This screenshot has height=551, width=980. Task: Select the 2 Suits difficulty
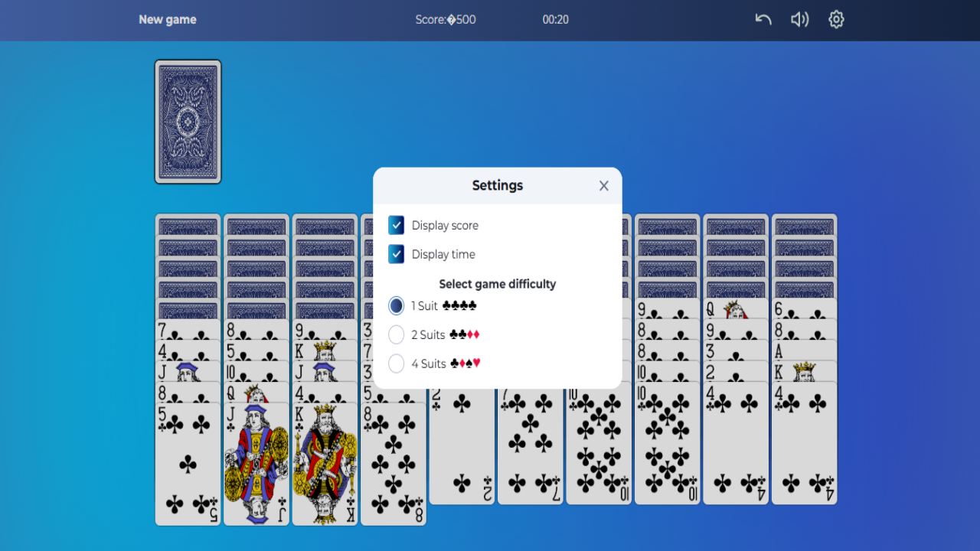pos(396,334)
